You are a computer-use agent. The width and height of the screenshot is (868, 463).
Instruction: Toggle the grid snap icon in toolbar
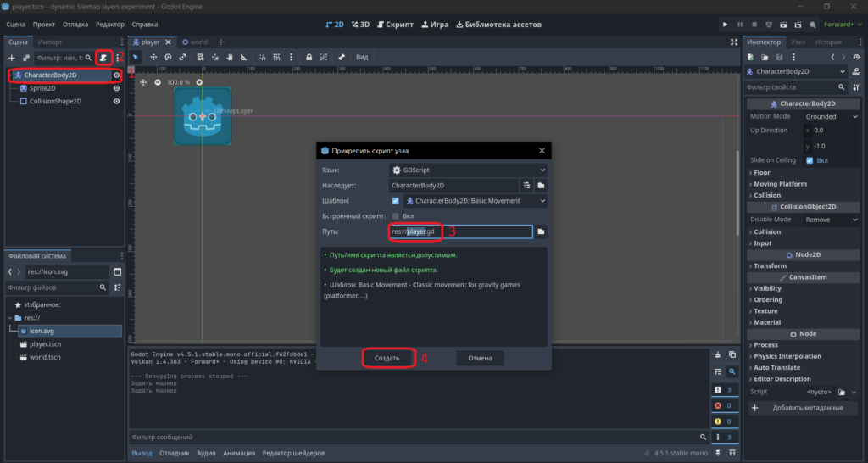tap(276, 57)
